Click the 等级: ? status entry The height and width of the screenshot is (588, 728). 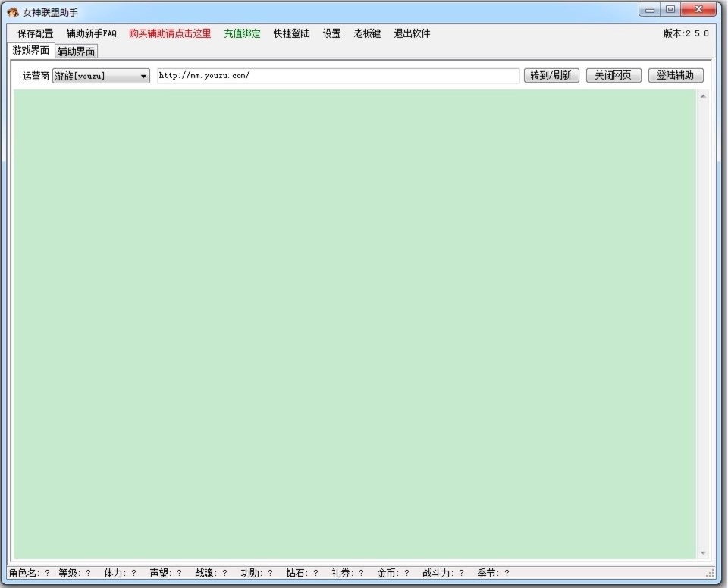(75, 573)
